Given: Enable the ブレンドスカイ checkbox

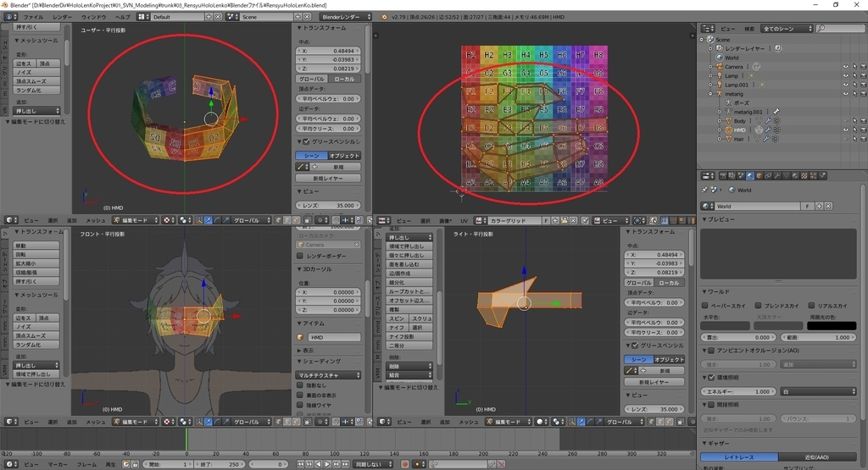Looking at the screenshot, I should click(758, 305).
